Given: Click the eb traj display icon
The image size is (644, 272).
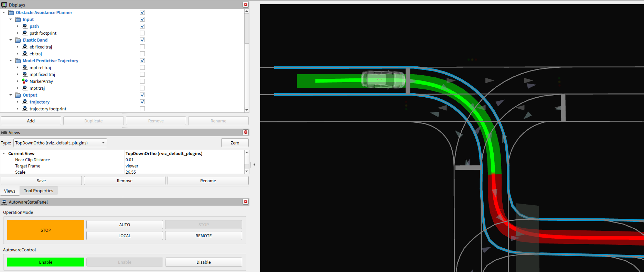Looking at the screenshot, I should point(25,54).
